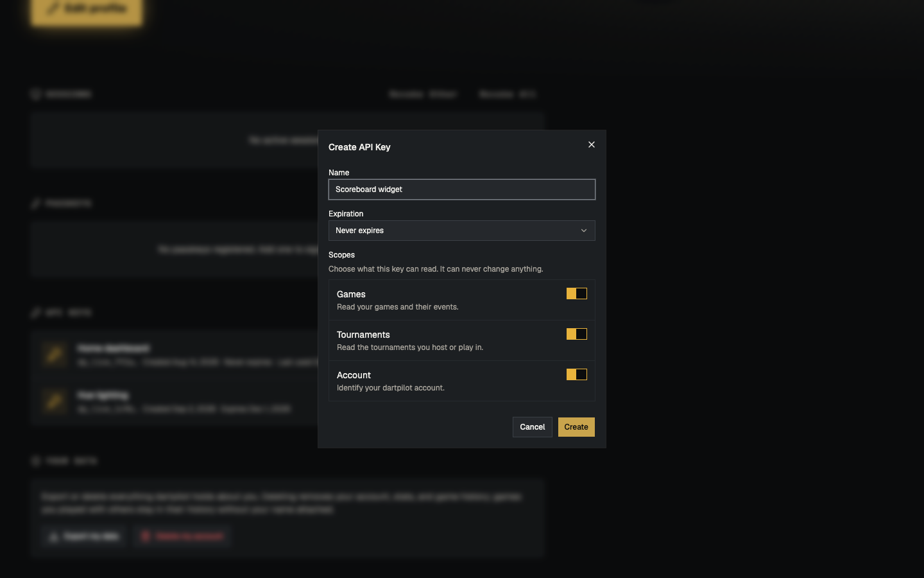This screenshot has width=924, height=578.
Task: Close the Create API Key dialog
Action: click(592, 144)
